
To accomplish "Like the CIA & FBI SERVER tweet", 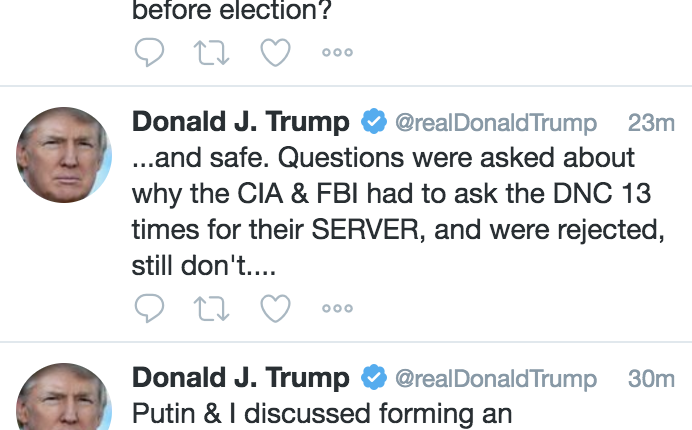I will tap(275, 308).
